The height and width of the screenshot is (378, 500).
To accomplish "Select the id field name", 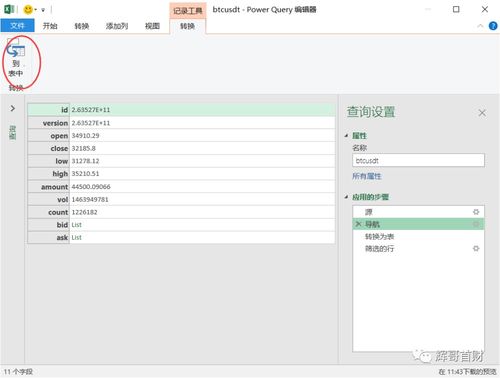I will 64,110.
